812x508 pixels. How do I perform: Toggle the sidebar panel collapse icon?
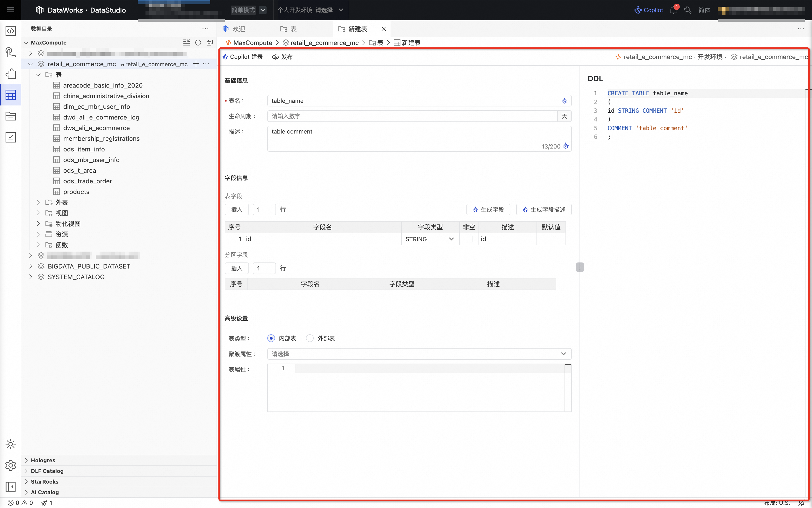pyautogui.click(x=10, y=486)
